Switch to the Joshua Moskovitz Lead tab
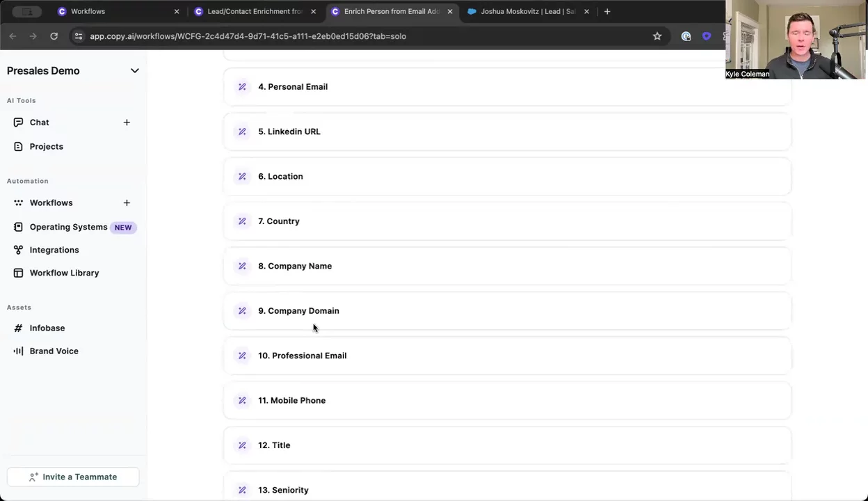 pos(527,12)
